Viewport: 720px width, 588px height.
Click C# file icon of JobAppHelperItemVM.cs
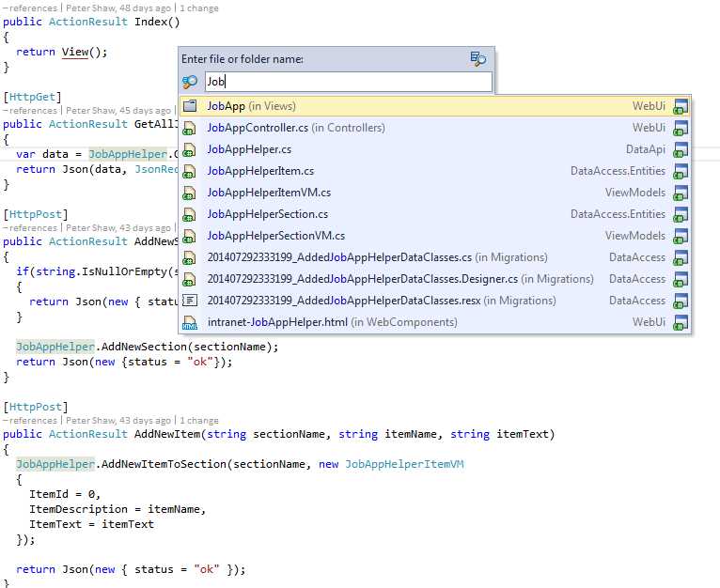click(x=189, y=193)
